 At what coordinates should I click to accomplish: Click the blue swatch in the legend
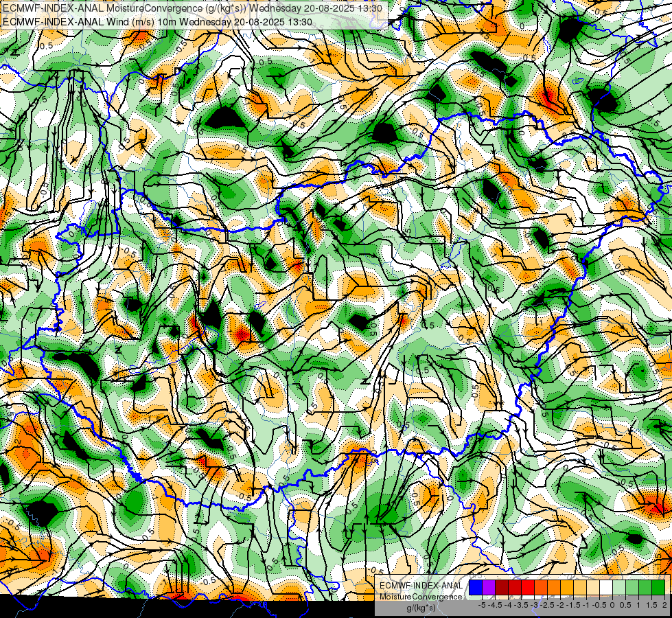[x=476, y=587]
